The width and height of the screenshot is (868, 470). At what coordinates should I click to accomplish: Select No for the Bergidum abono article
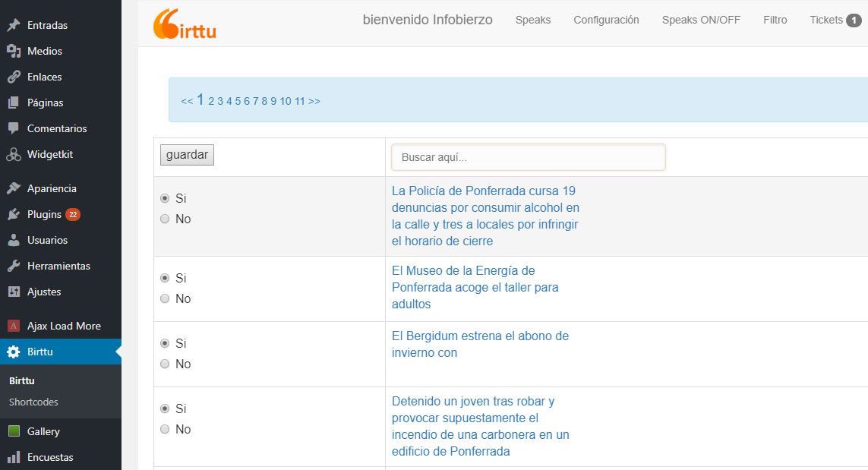coord(165,364)
